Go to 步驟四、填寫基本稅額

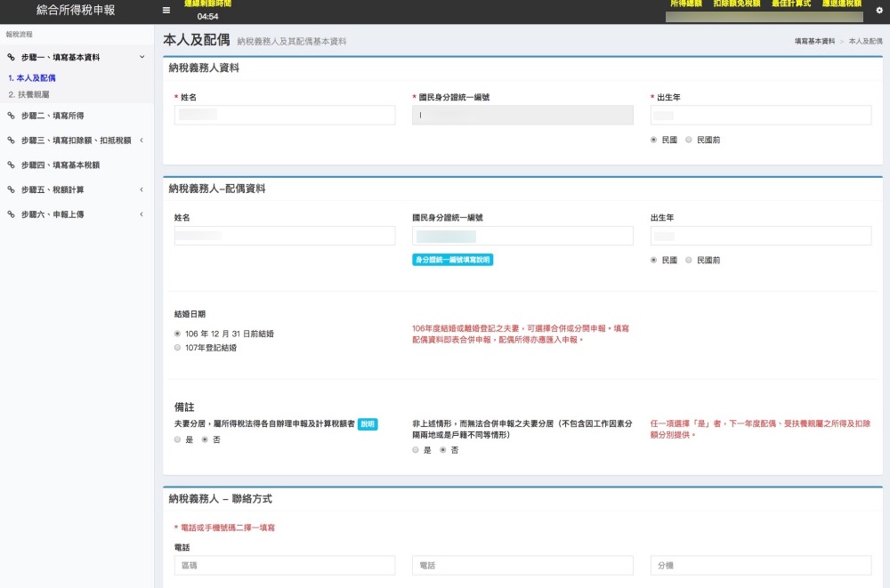click(61, 165)
